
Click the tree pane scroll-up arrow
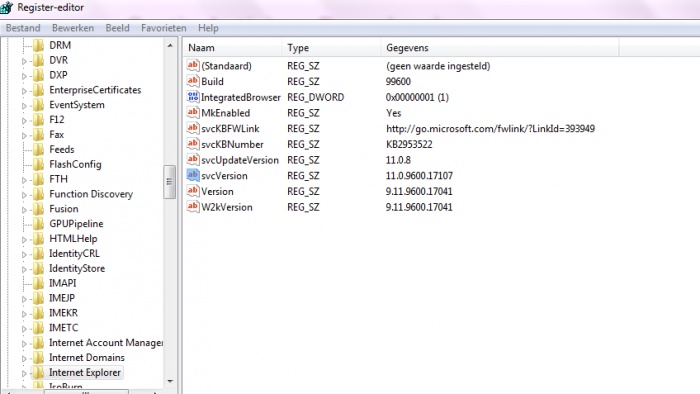(x=170, y=46)
